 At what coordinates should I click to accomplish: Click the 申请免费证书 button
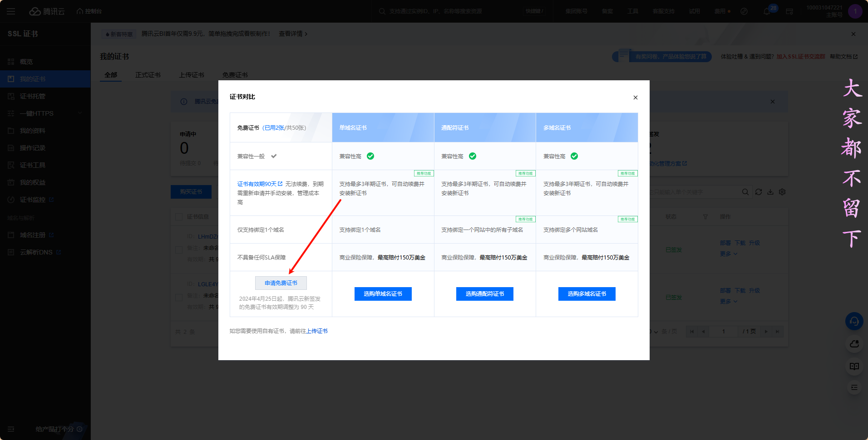pyautogui.click(x=281, y=283)
